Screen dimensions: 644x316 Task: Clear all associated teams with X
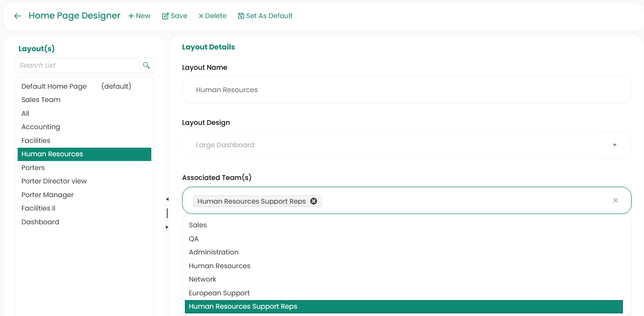tap(615, 200)
